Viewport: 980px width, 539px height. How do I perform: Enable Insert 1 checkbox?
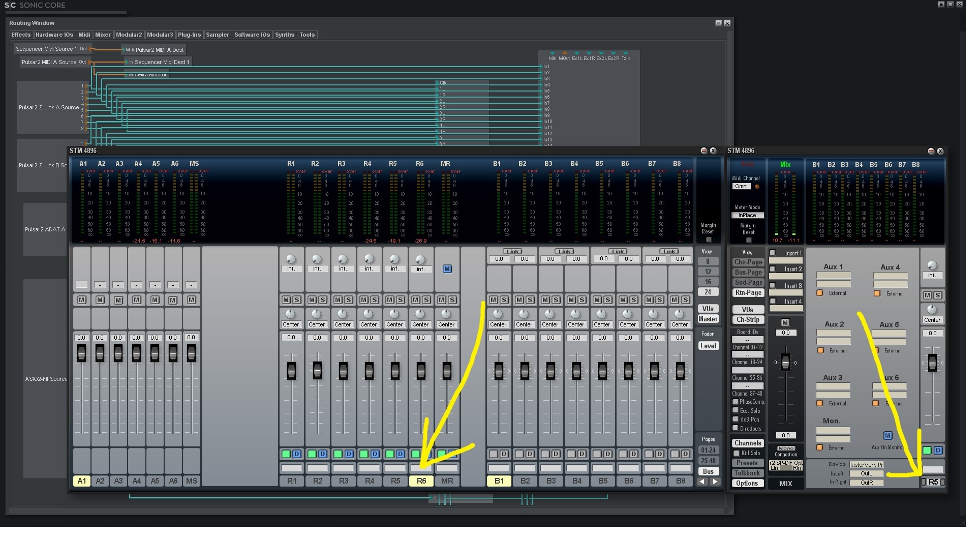(x=773, y=253)
